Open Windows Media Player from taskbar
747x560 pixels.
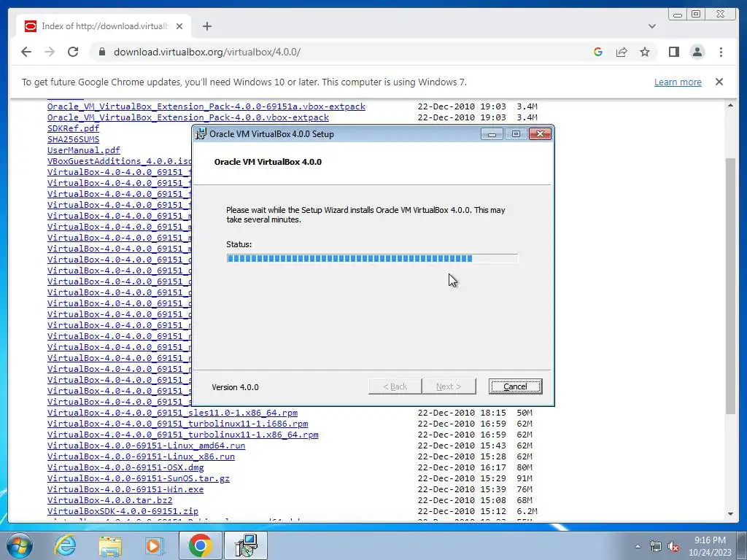point(154,545)
